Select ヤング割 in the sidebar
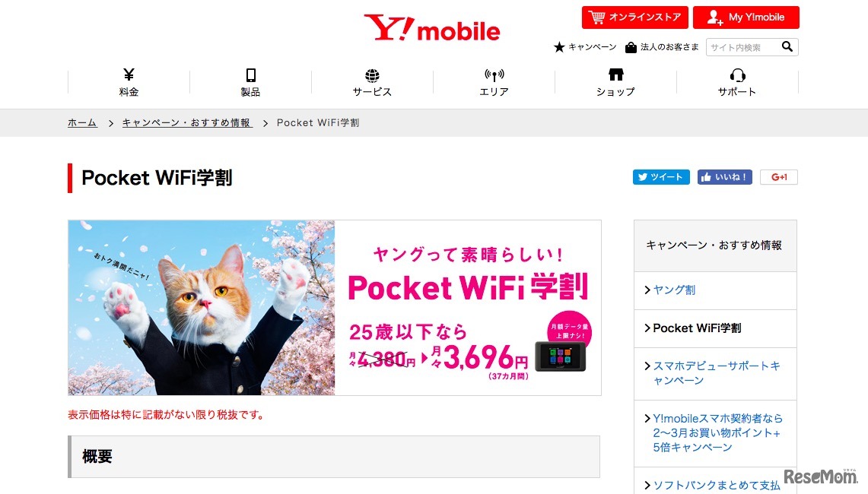 [674, 290]
